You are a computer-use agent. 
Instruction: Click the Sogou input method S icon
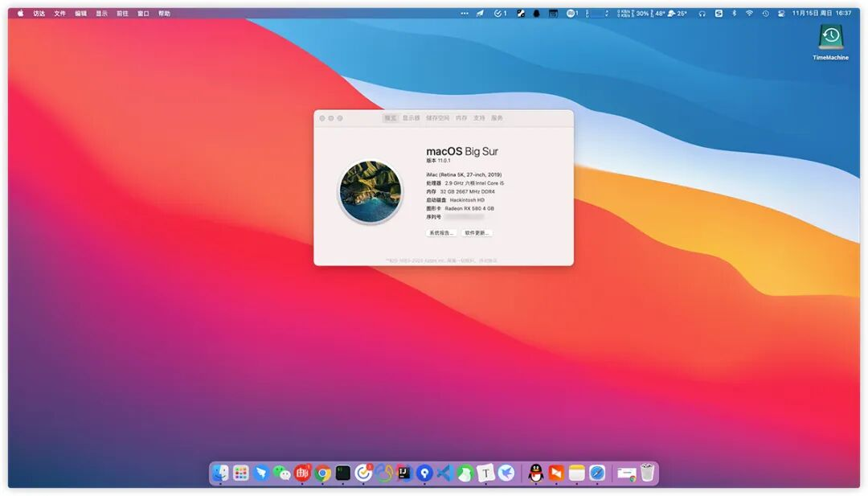(x=719, y=14)
